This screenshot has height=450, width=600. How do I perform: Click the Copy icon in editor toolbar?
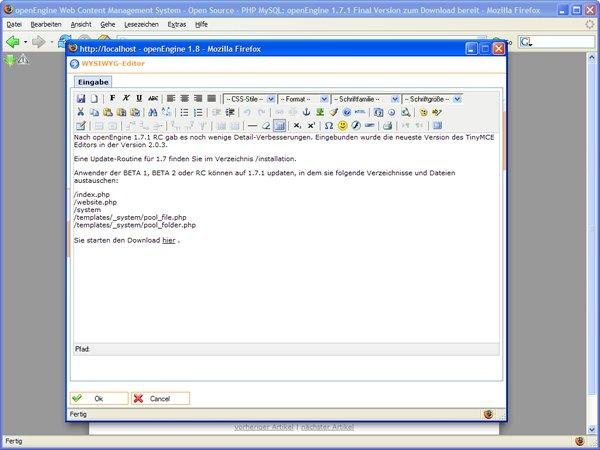coord(94,112)
